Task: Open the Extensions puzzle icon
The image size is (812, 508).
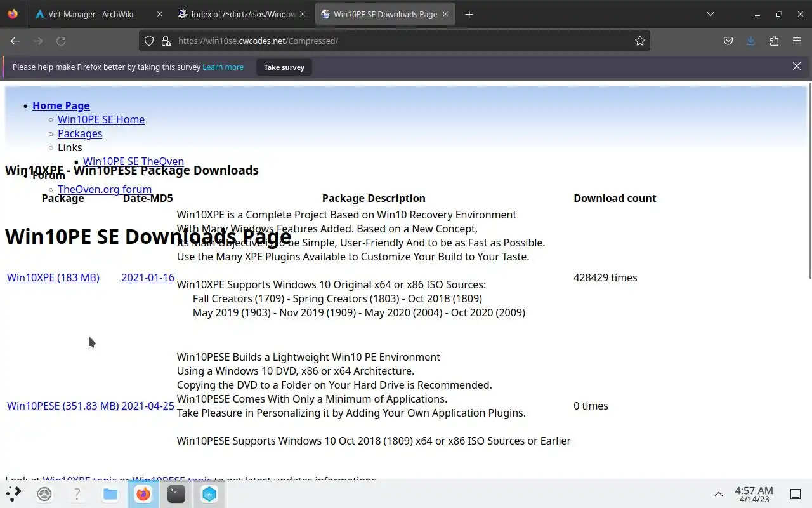Action: click(x=774, y=41)
